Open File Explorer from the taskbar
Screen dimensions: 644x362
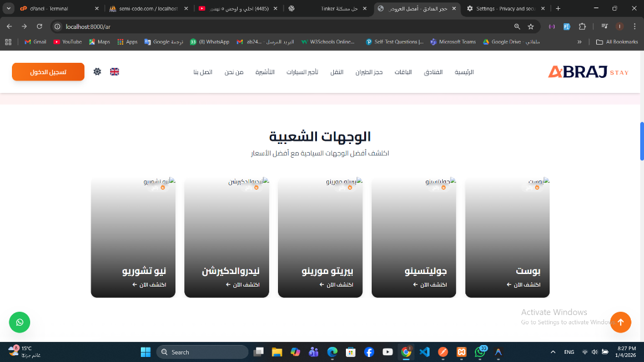(x=277, y=352)
